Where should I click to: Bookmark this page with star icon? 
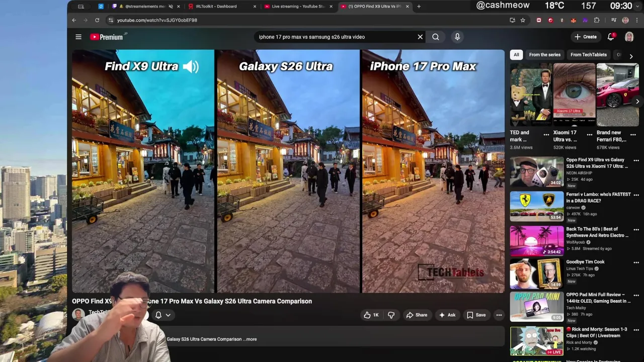[523, 20]
